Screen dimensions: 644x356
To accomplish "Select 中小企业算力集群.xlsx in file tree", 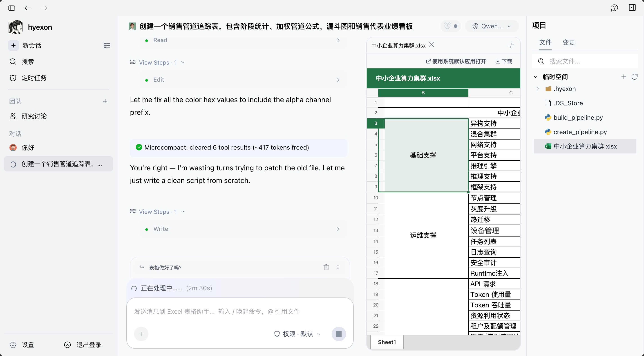I will [x=585, y=146].
